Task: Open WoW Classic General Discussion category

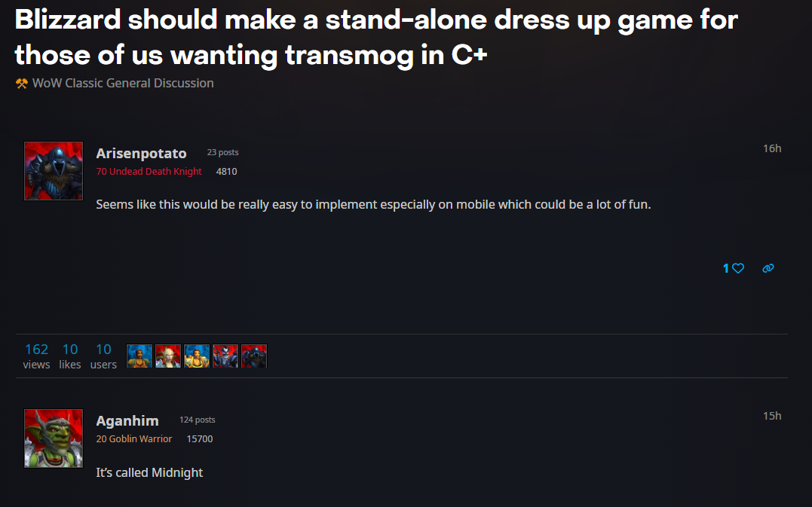Action: click(123, 84)
